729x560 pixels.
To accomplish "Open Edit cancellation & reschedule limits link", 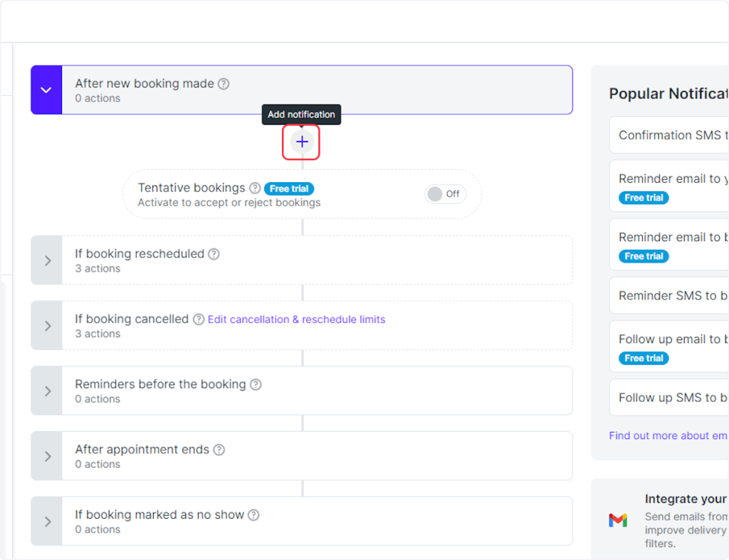I will tap(296, 319).
